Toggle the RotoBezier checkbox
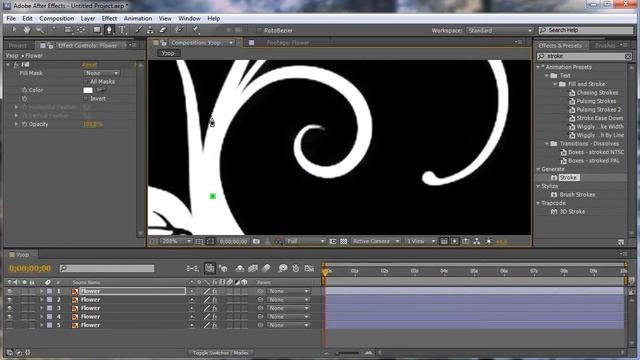The image size is (640, 360). [x=259, y=30]
